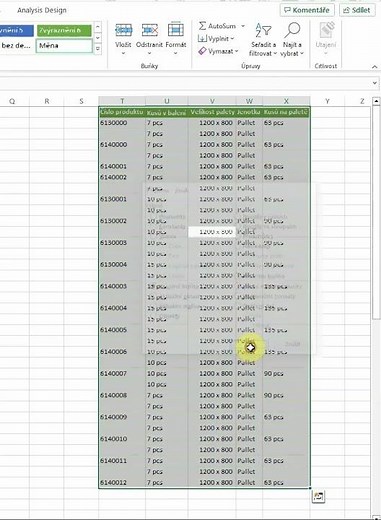Click the paste options icon below table
381x520 pixels.
coord(318,496)
